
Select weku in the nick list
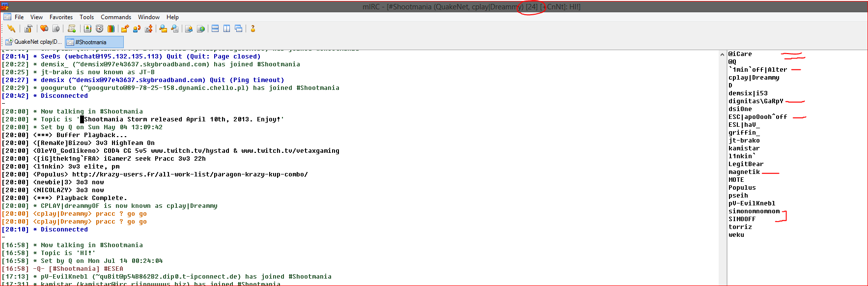pos(736,235)
